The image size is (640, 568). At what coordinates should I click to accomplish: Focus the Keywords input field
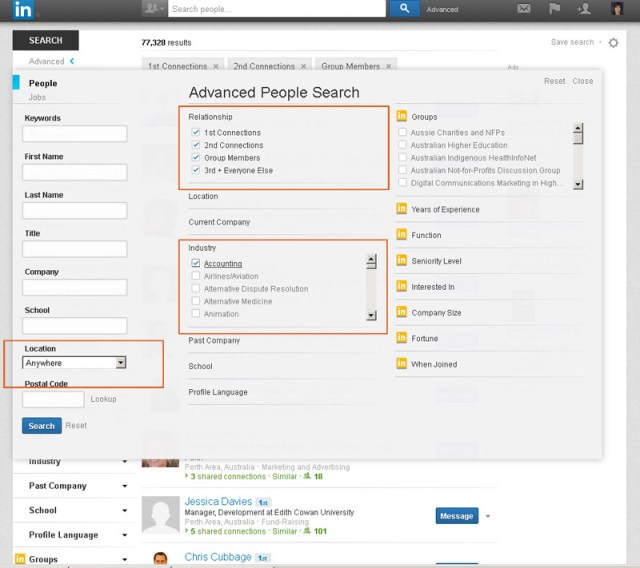click(75, 133)
